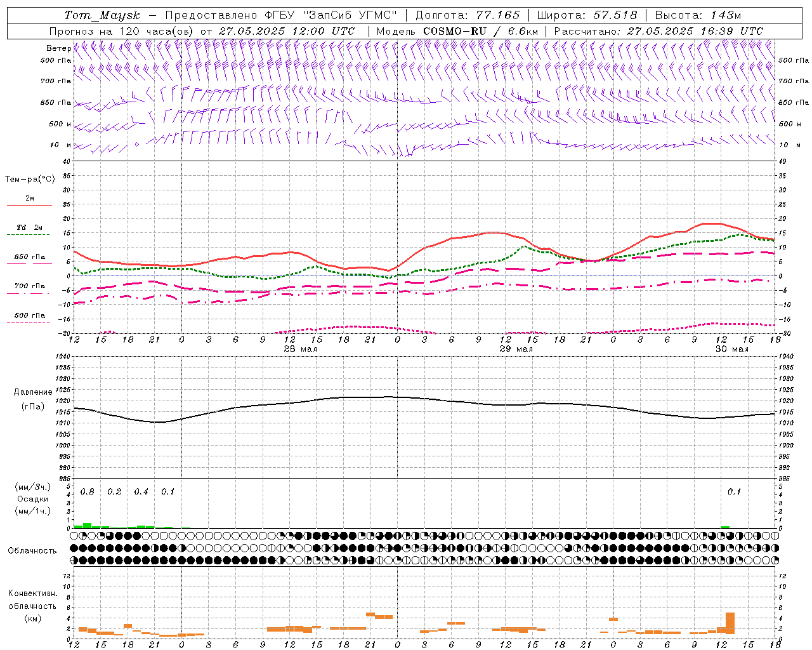The height and width of the screenshot is (650, 812).
Task: Click the tallest orange convective bar on 30 мая
Action: [x=730, y=623]
